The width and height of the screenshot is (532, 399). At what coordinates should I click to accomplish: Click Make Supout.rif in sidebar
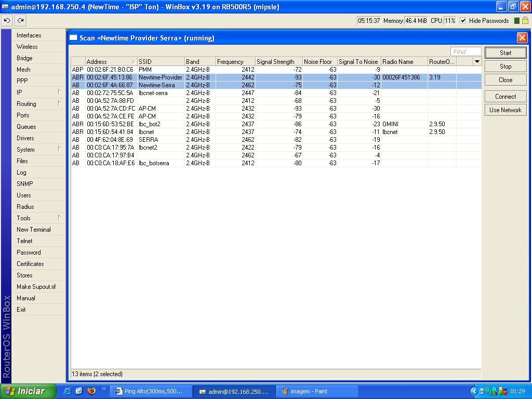point(38,287)
